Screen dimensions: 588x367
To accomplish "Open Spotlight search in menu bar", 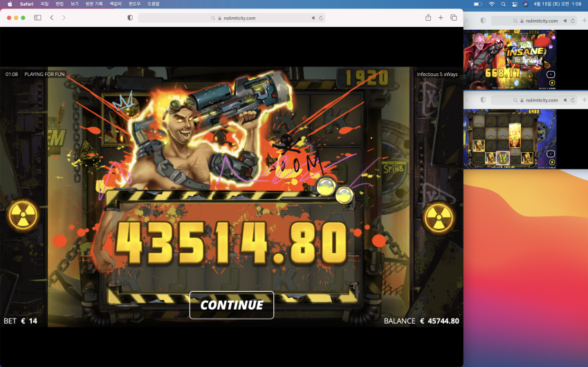I will click(503, 4).
